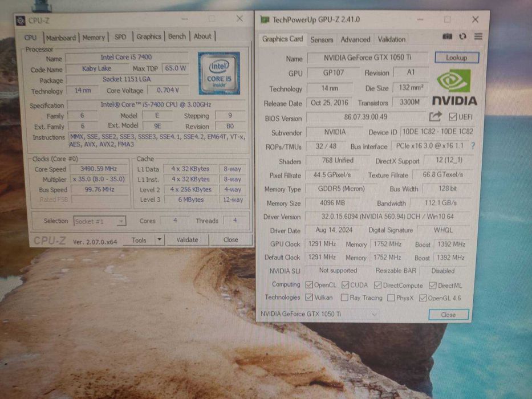This screenshot has width=532, height=399.
Task: Click the GPU-Z refresh icon
Action: [462, 36]
